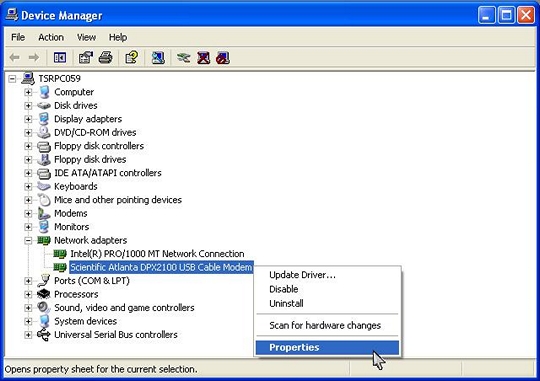
Task: Expand the IDE ATA/ATAPI controllers node
Action: tap(28, 173)
